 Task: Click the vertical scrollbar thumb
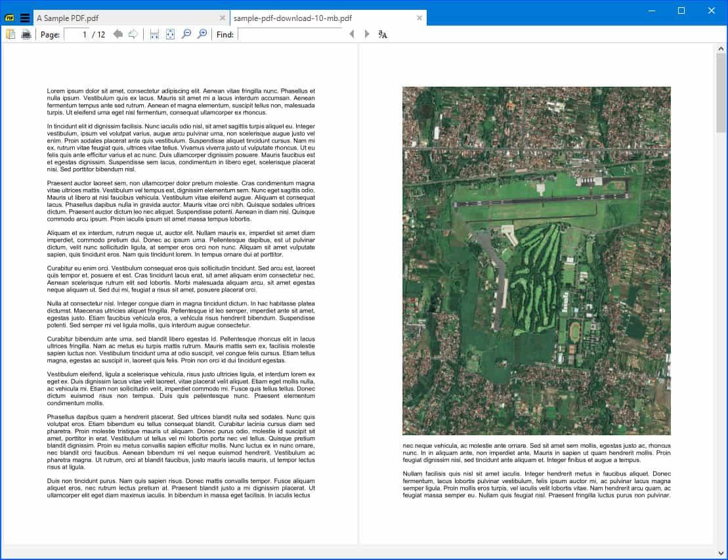(x=721, y=93)
